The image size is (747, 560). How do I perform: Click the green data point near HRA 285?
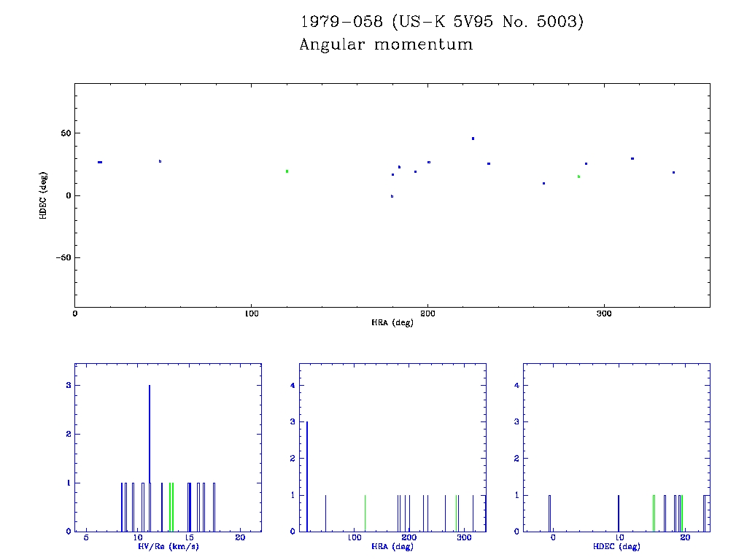tap(578, 176)
